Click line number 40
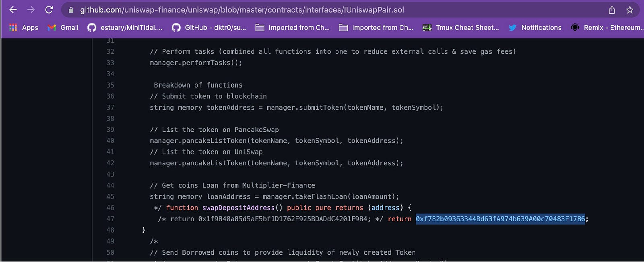The height and width of the screenshot is (262, 644). 110,141
